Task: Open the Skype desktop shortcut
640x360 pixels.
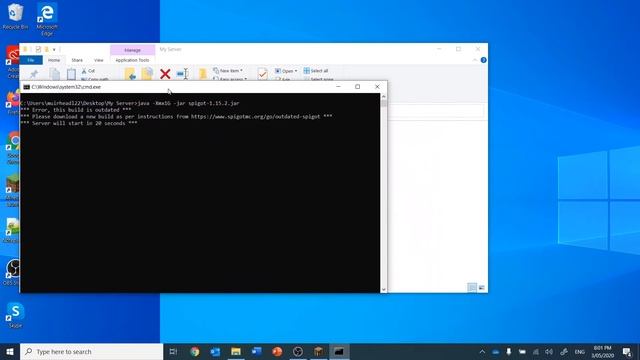Action: coord(15,315)
